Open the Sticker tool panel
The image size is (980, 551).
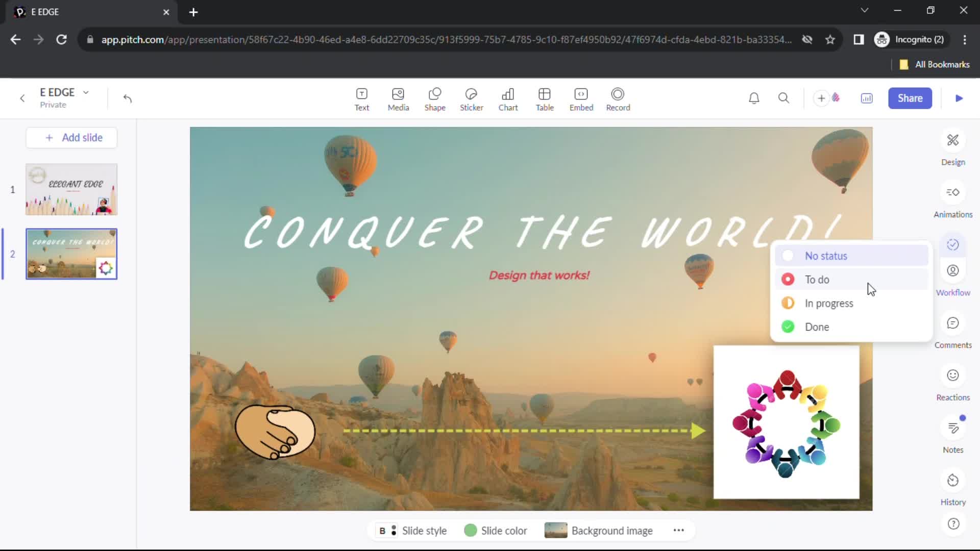point(471,97)
